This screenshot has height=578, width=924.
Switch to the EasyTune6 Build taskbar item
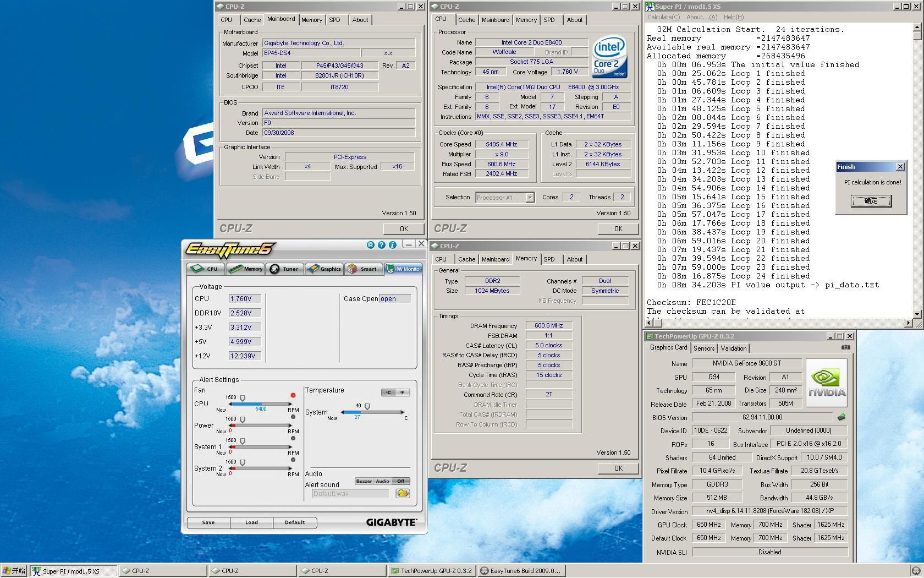(x=522, y=571)
